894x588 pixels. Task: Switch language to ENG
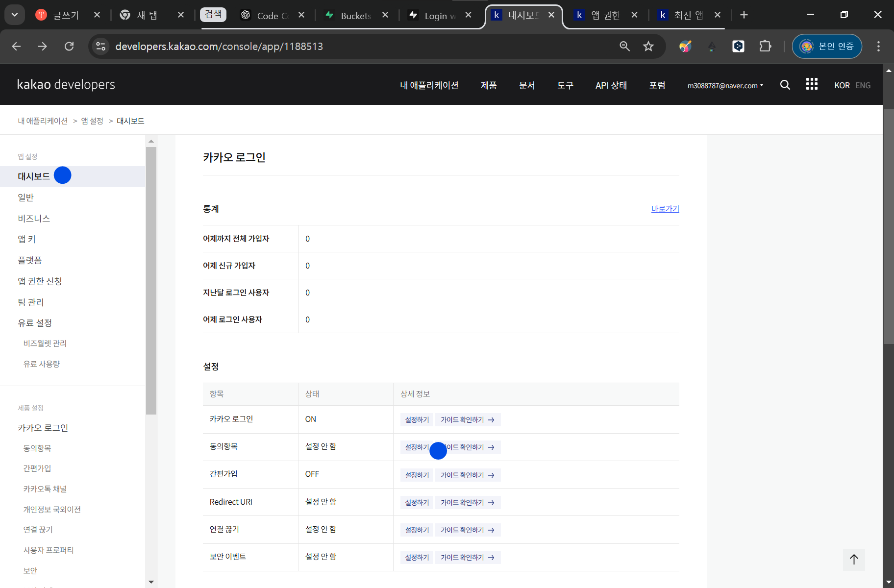coord(863,85)
